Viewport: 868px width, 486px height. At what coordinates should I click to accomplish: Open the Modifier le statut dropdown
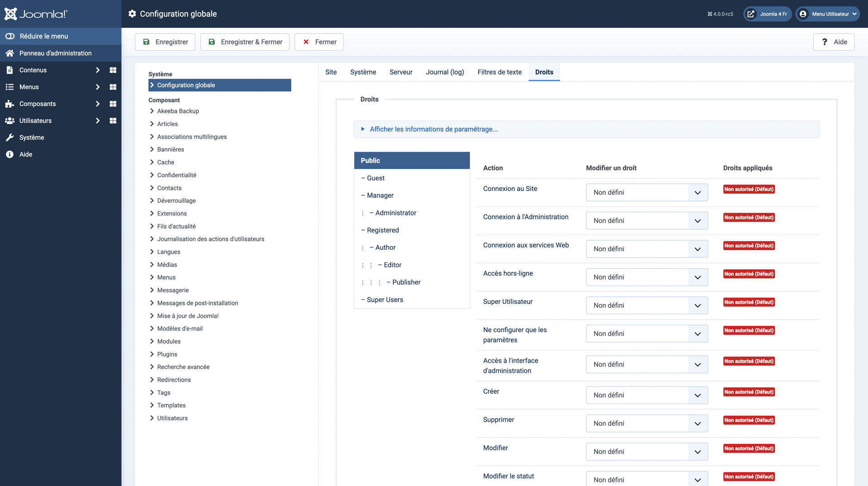(647, 479)
